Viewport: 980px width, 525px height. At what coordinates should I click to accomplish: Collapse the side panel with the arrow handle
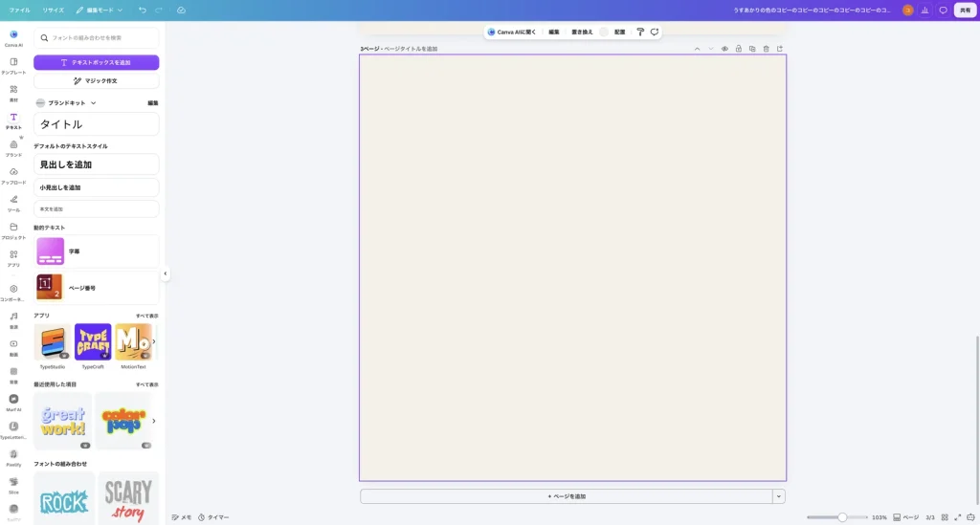point(165,273)
